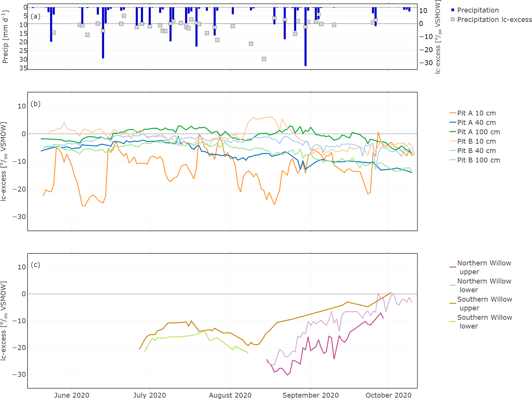Click the August 2020 x-axis label

230,395
